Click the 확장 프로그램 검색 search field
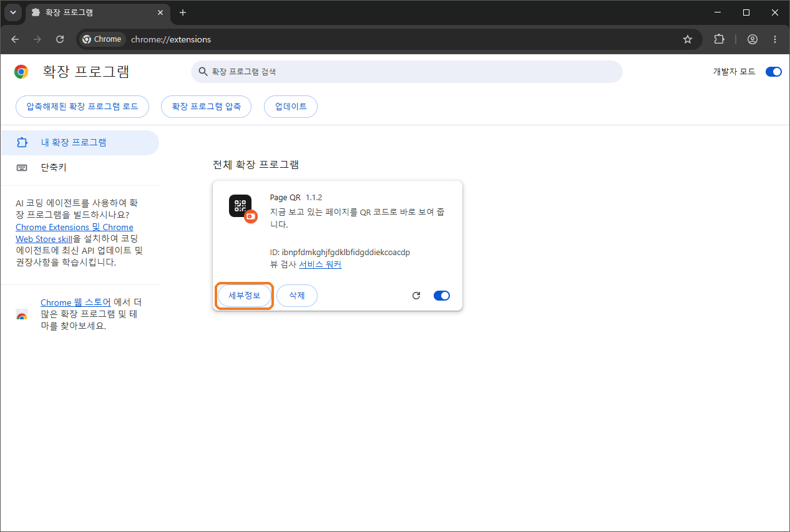 point(407,72)
